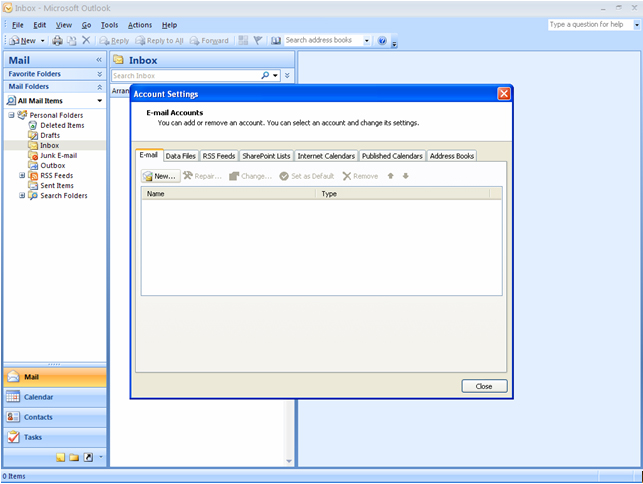The height and width of the screenshot is (484, 643).
Task: Expand the RSS Feeds folder
Action: click(22, 176)
